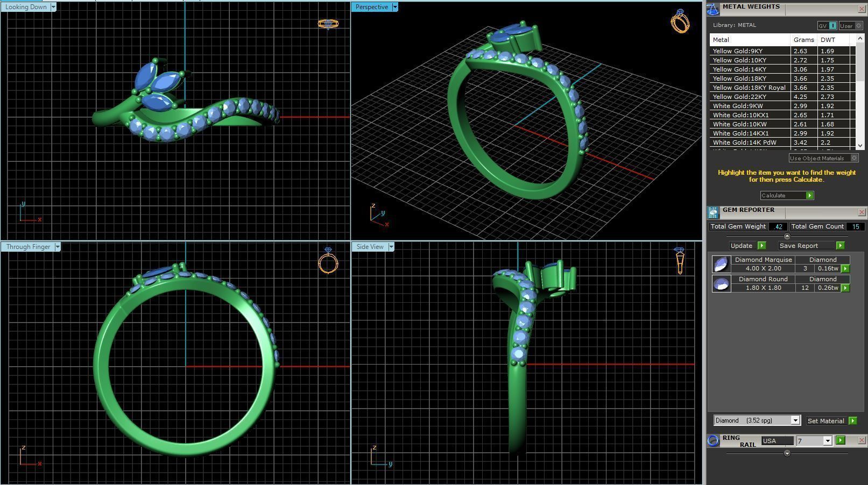Open the Side View viewport dropdown arrow
The image size is (868, 485).
click(x=391, y=247)
